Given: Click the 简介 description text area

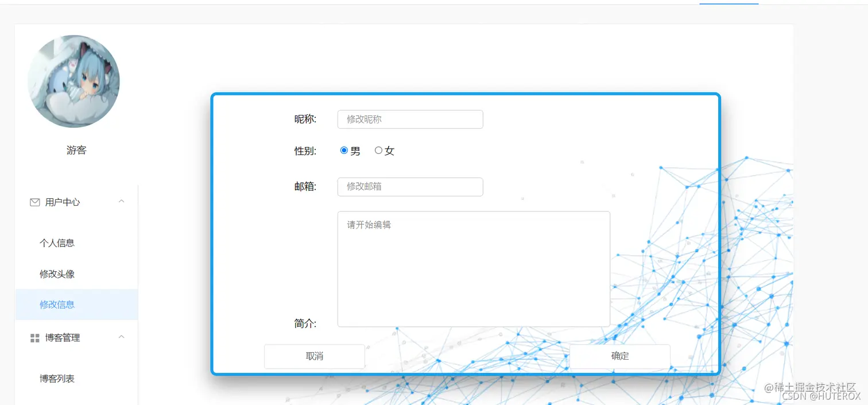Looking at the screenshot, I should 473,269.
